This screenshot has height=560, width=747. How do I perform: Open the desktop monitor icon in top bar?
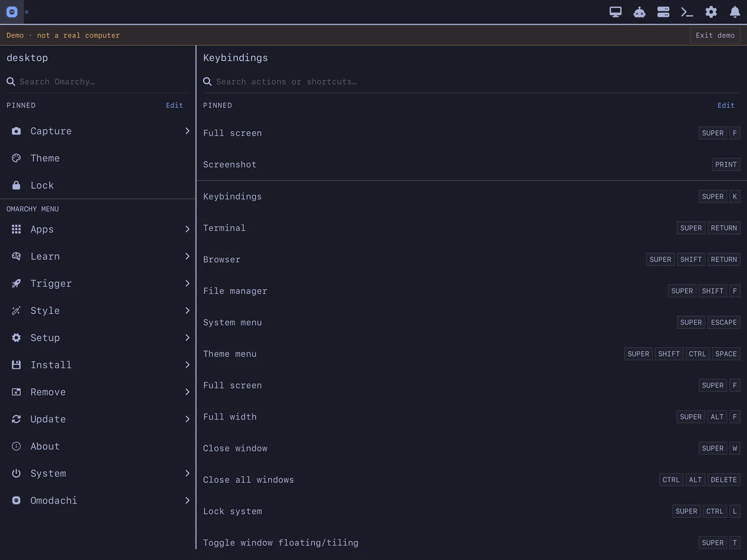tap(616, 12)
